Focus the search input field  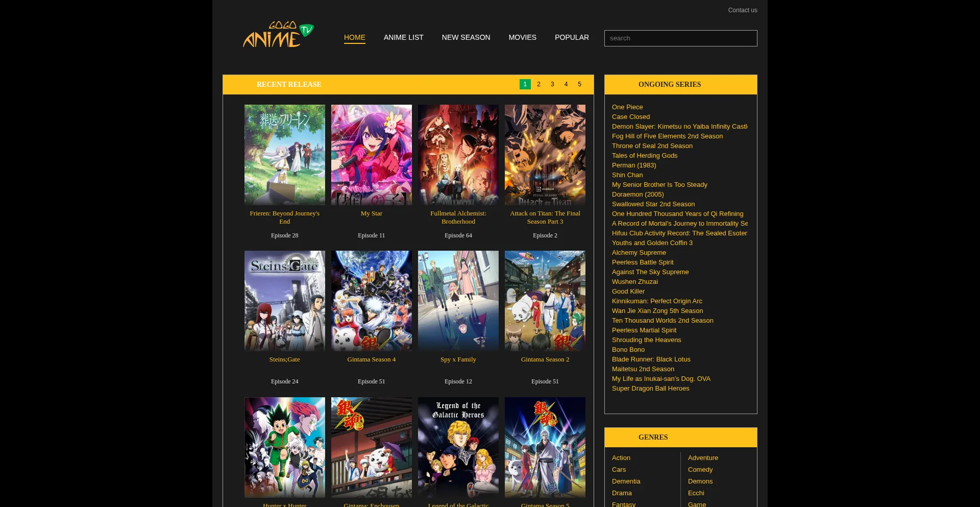pyautogui.click(x=680, y=38)
